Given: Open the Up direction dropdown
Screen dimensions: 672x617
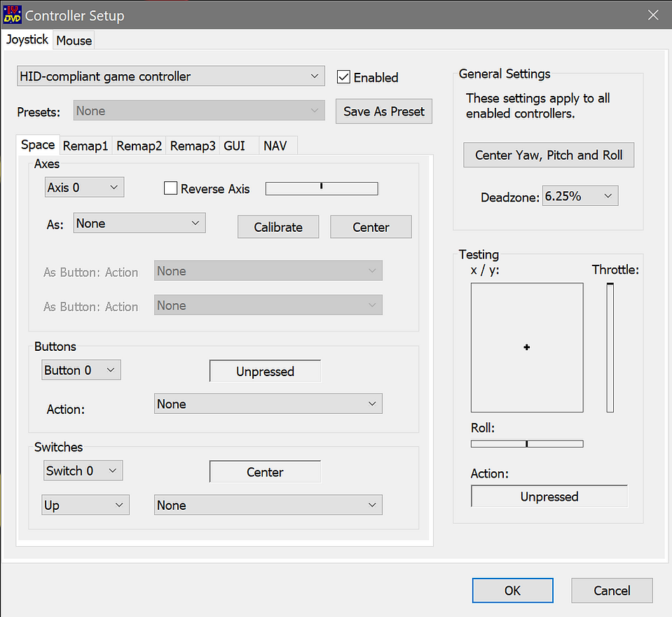Looking at the screenshot, I should pos(85,505).
